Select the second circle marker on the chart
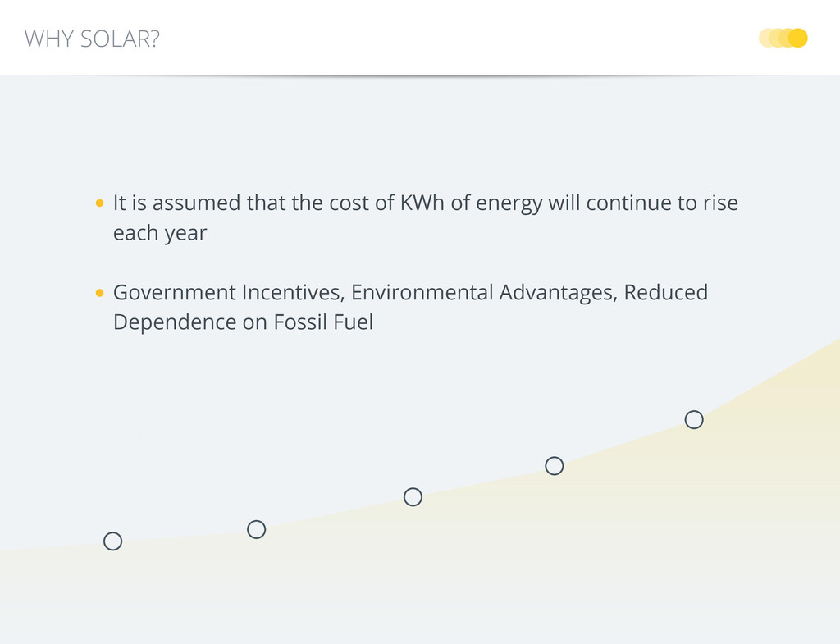The width and height of the screenshot is (840, 644). click(x=256, y=530)
